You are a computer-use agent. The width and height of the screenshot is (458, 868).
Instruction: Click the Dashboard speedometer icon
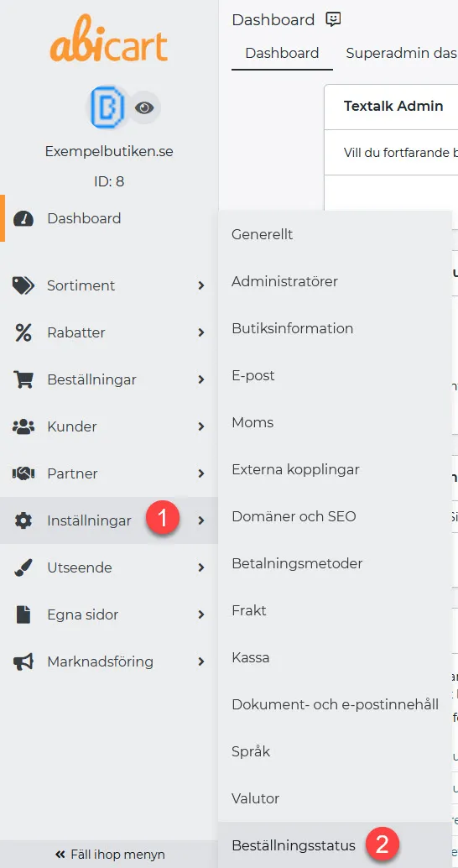pos(23,218)
